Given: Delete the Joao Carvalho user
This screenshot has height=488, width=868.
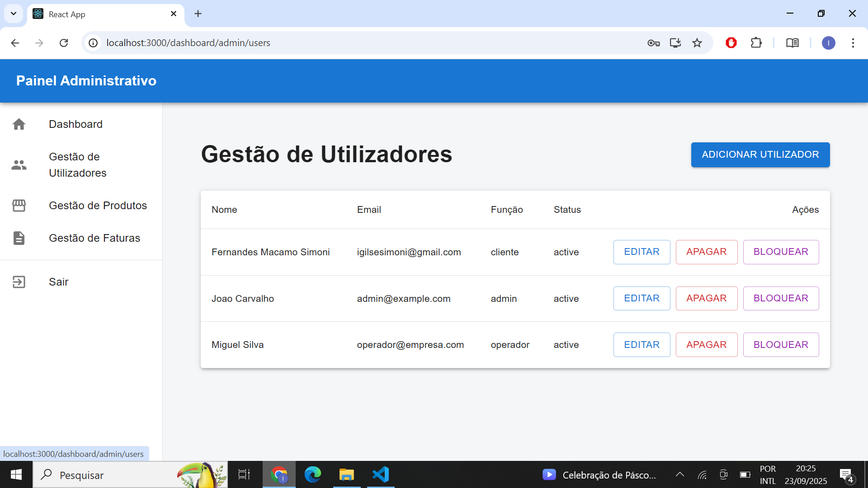Looking at the screenshot, I should [x=706, y=298].
